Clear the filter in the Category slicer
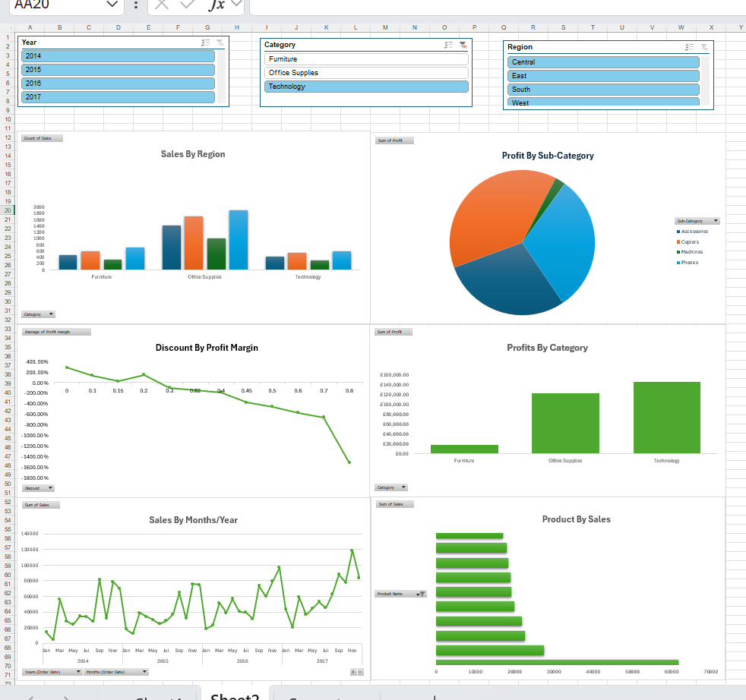The image size is (746, 700). [x=463, y=46]
